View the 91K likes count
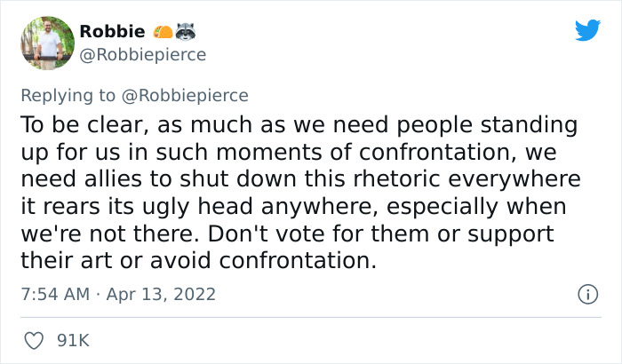622x364 pixels. pyautogui.click(x=75, y=340)
